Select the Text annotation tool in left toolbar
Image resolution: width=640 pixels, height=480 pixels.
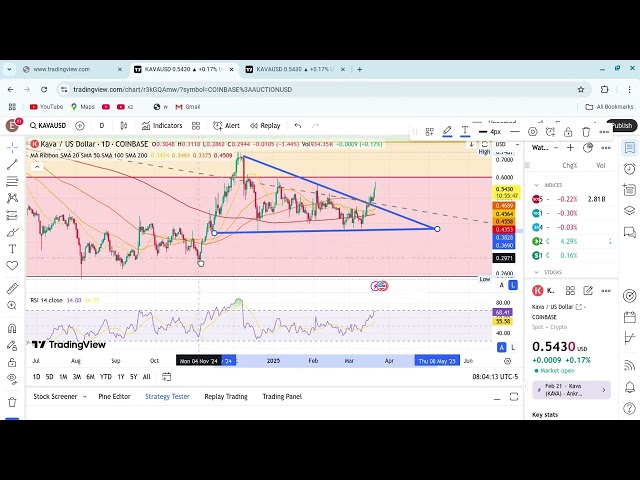point(12,249)
